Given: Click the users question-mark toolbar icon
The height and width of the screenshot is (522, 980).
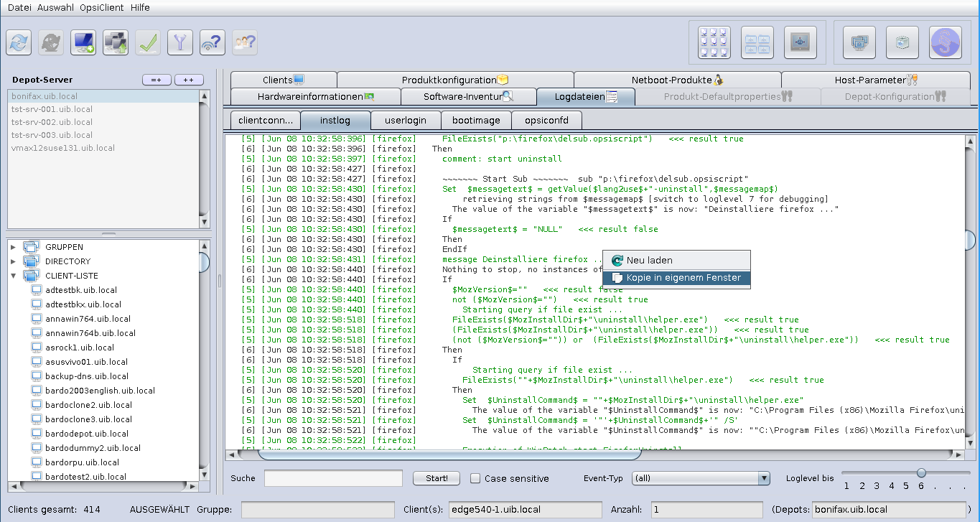Looking at the screenshot, I should (x=245, y=43).
